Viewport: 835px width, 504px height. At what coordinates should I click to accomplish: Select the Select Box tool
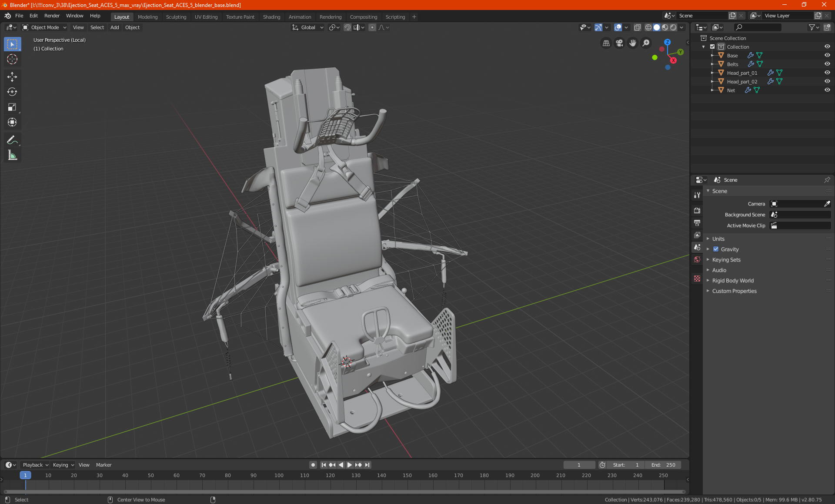pyautogui.click(x=12, y=44)
